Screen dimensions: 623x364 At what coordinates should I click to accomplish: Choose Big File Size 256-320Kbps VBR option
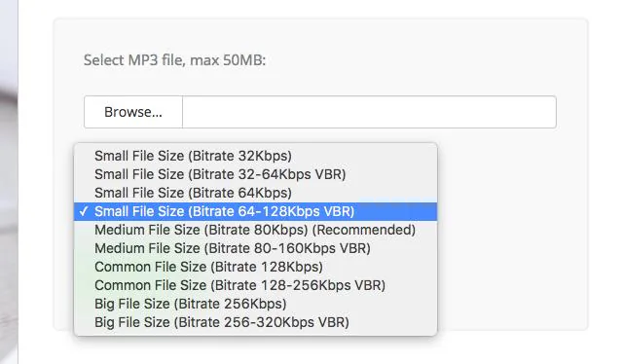255,322
